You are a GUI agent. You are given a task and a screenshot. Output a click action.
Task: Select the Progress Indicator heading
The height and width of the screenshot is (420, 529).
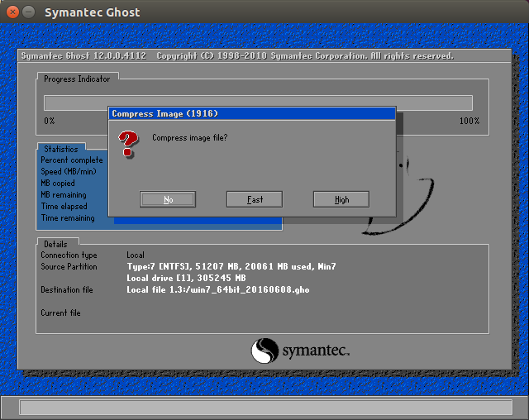[77, 79]
